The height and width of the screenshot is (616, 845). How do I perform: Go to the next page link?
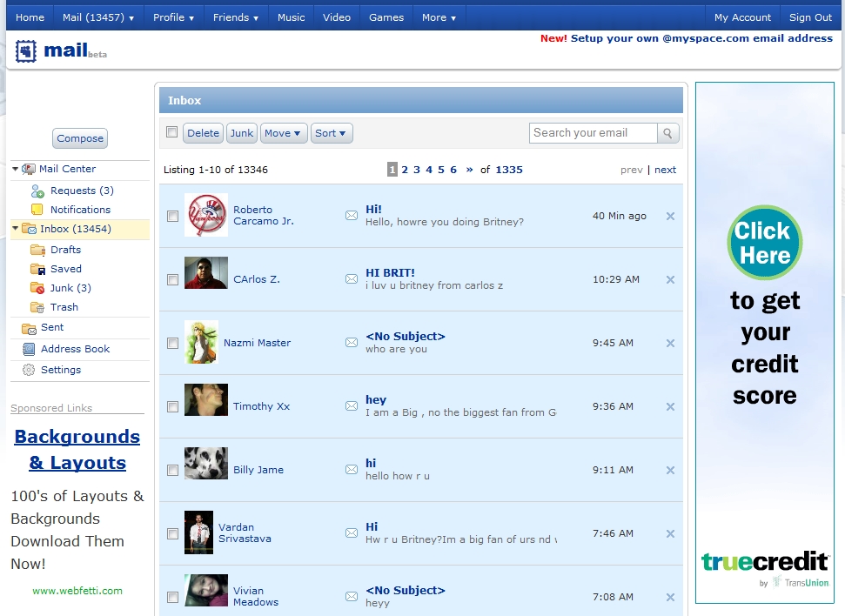pos(665,170)
